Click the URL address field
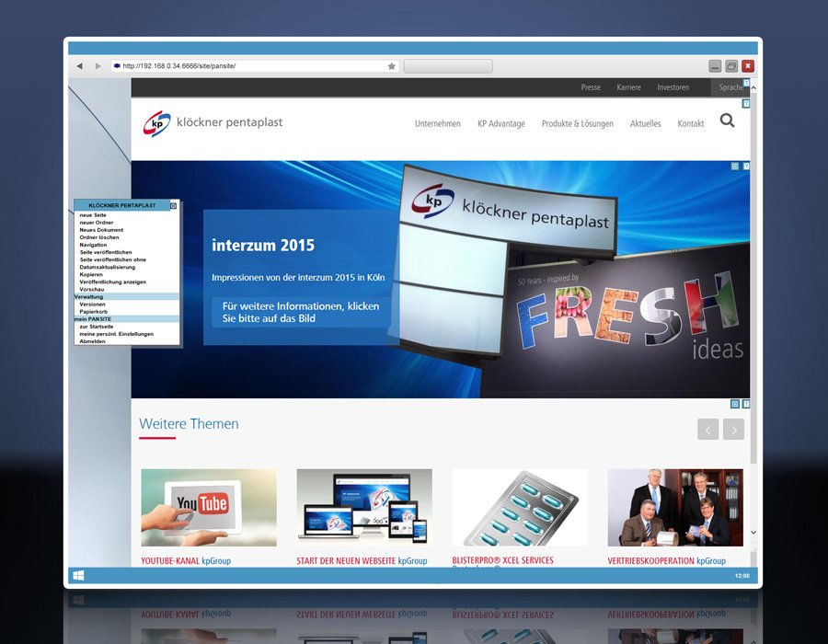This screenshot has width=828, height=644. point(254,66)
